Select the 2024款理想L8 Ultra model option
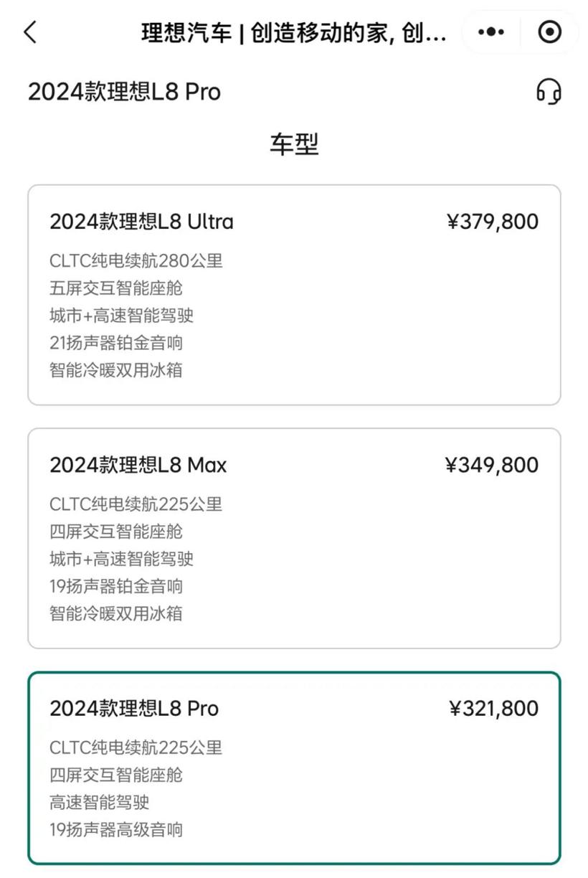588x878 pixels. 141,222
